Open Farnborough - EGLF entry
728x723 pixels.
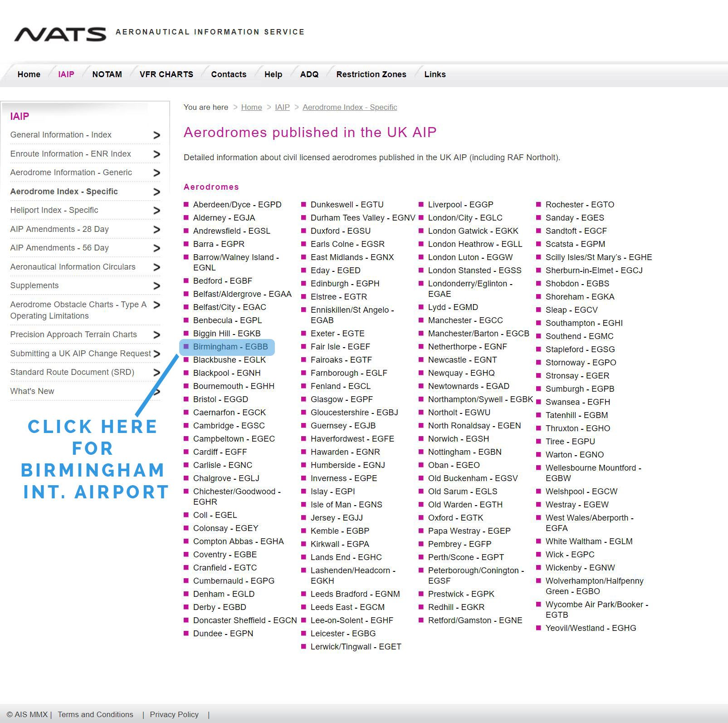tap(349, 373)
